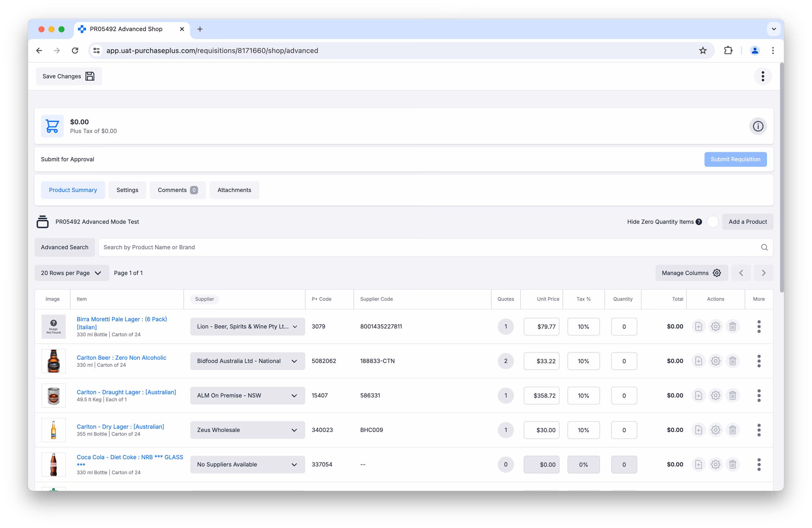This screenshot has width=812, height=528.
Task: Open the info icon beside cart total
Action: point(758,126)
